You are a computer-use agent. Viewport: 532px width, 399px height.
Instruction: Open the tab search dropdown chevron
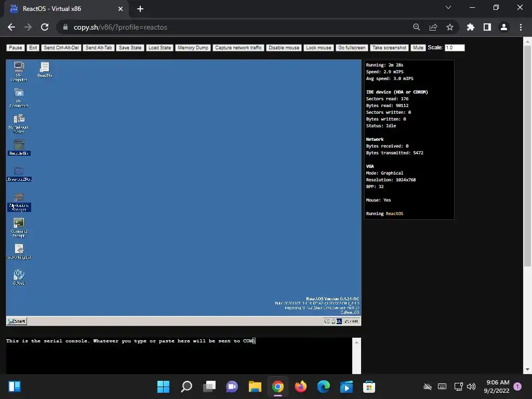(x=448, y=7)
